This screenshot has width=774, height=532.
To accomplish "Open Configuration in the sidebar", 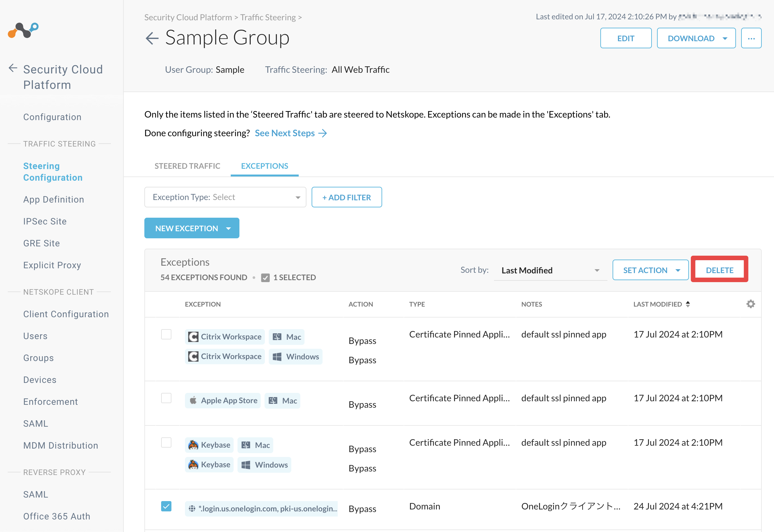I will pyautogui.click(x=52, y=117).
